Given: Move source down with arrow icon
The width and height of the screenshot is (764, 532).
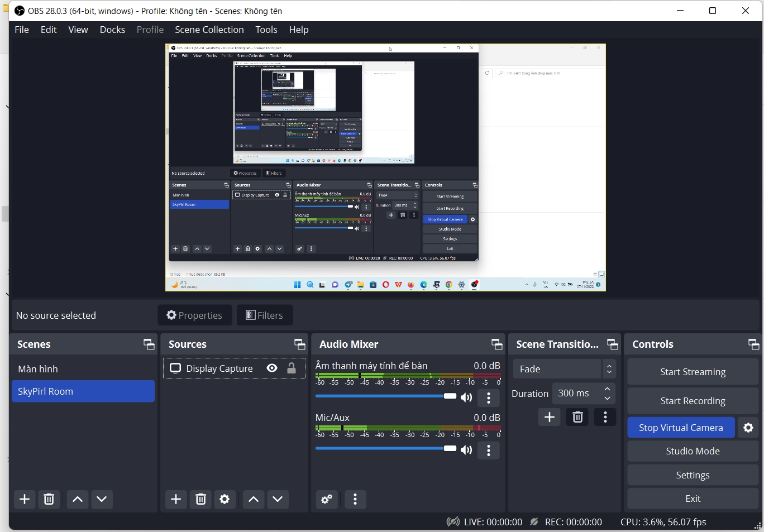Looking at the screenshot, I should [278, 499].
